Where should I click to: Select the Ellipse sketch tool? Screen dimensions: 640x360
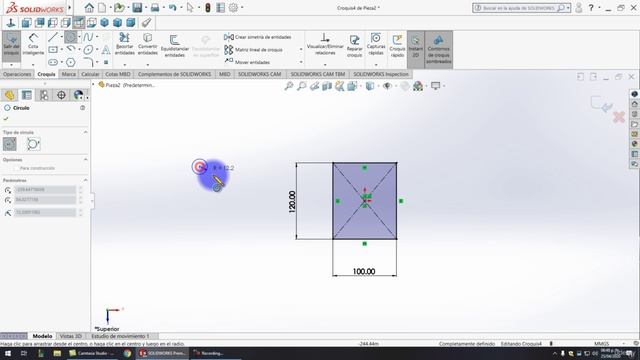click(x=88, y=50)
